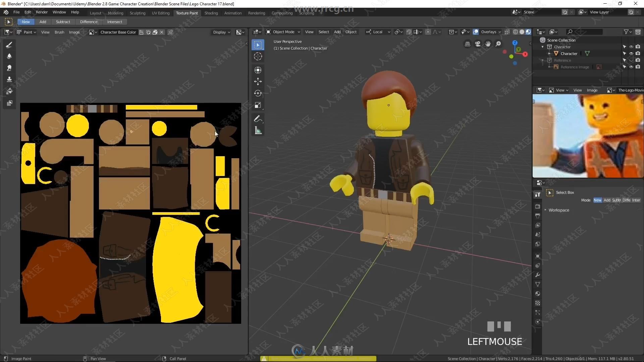Click the outliner search field
The image size is (644, 362).
point(584,32)
